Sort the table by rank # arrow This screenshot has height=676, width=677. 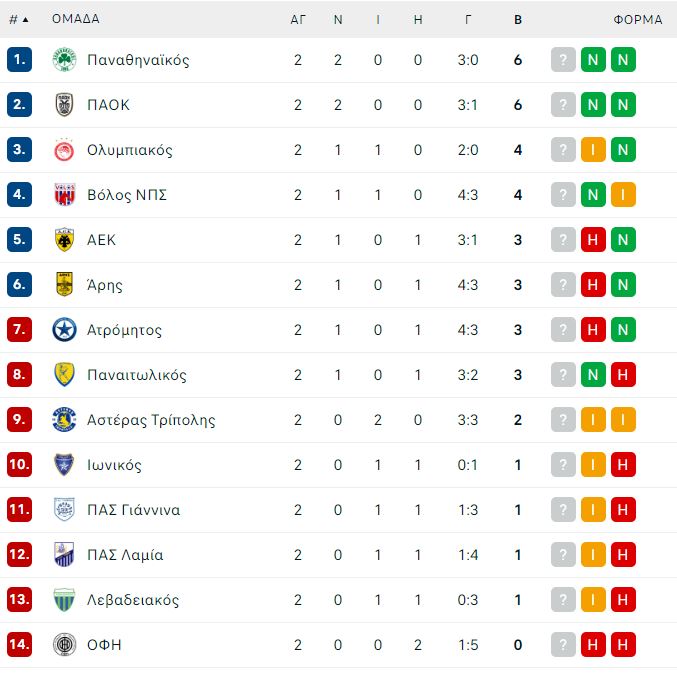(19, 19)
